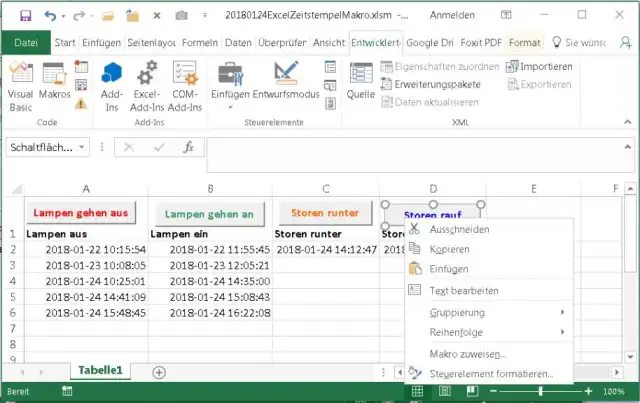640x403 pixels.
Task: Switch to the Formeln ribbon tab
Action: tap(200, 43)
